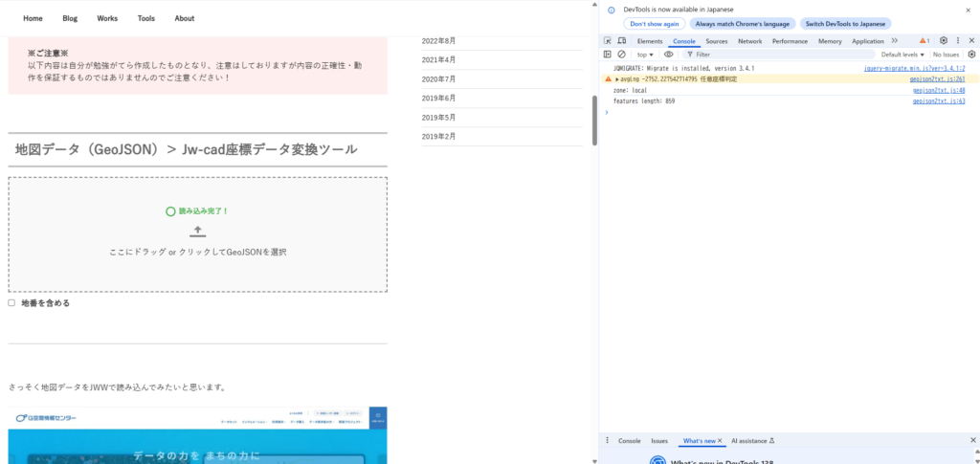Select the Console tab in the main toolbar
The width and height of the screenshot is (980, 464).
coord(684,41)
